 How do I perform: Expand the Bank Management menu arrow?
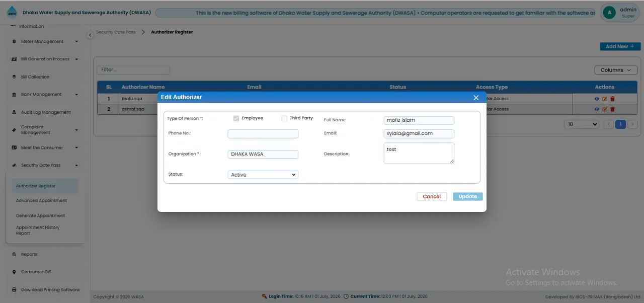(76, 95)
